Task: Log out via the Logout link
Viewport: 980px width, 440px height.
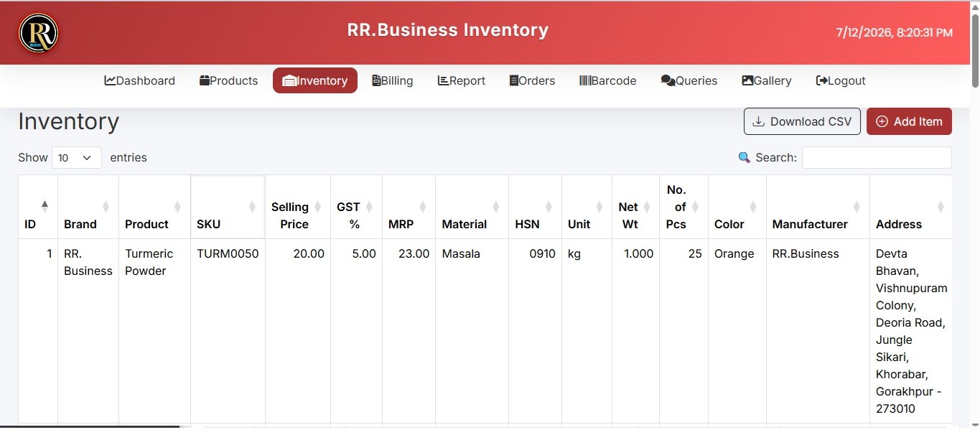Action: (841, 80)
